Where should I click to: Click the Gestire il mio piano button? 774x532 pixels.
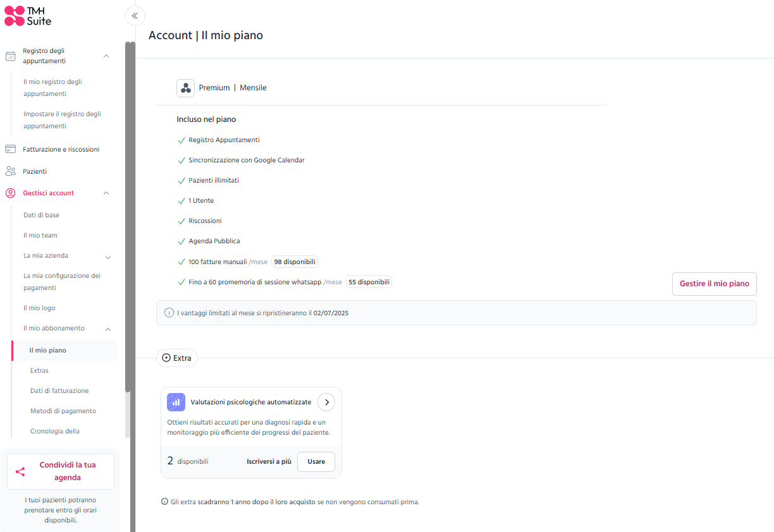point(715,284)
